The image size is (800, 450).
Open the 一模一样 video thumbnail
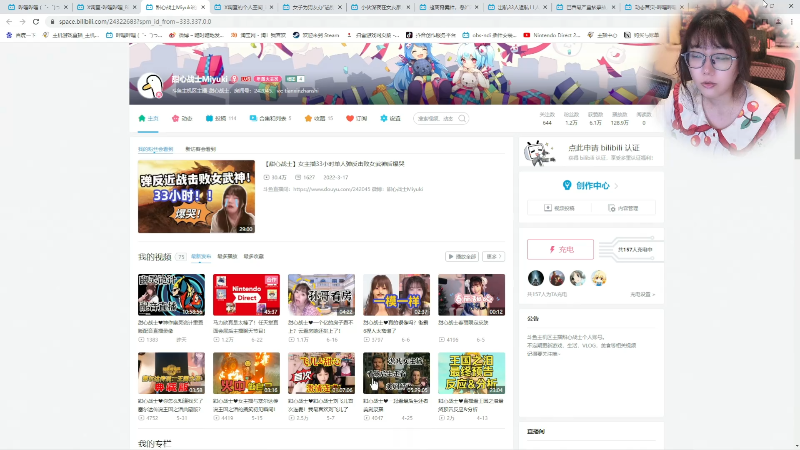396,294
